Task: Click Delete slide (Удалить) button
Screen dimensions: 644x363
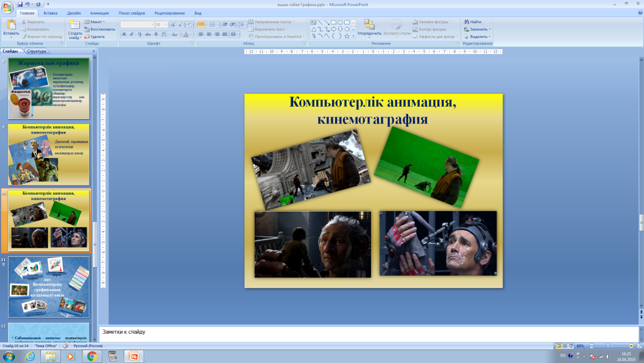Action: pos(94,37)
